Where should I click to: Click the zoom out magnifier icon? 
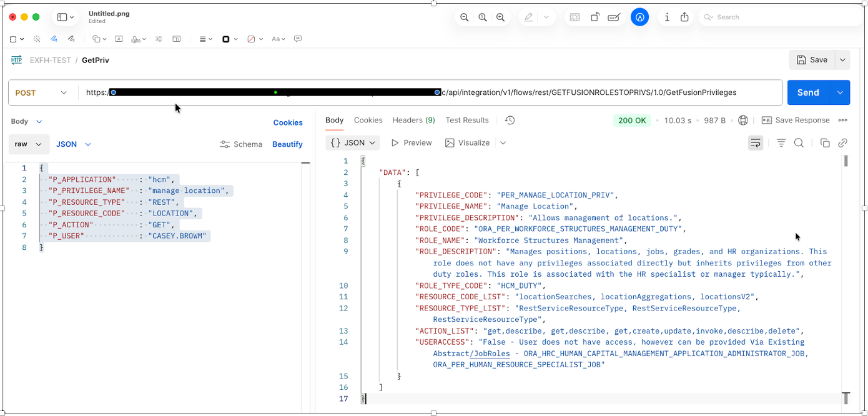464,17
